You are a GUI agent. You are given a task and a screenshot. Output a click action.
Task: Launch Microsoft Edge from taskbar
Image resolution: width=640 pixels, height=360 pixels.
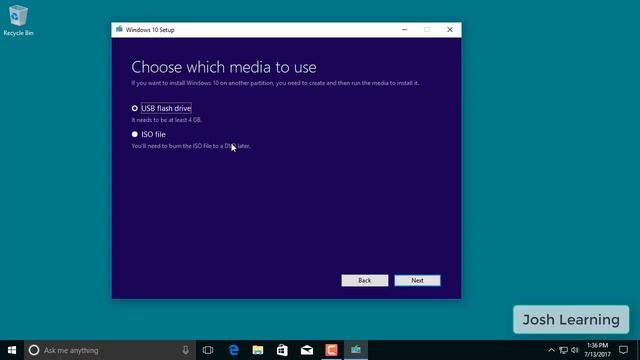click(233, 350)
